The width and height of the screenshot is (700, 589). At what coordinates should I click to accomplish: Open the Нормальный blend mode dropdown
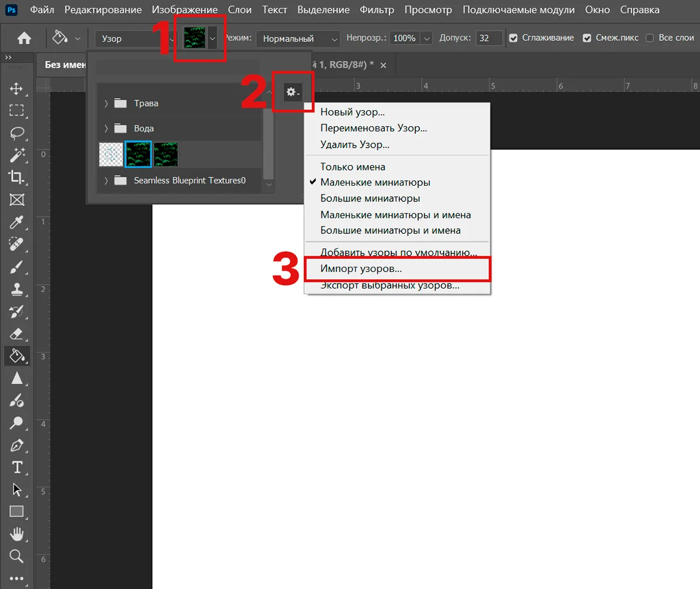tap(298, 39)
